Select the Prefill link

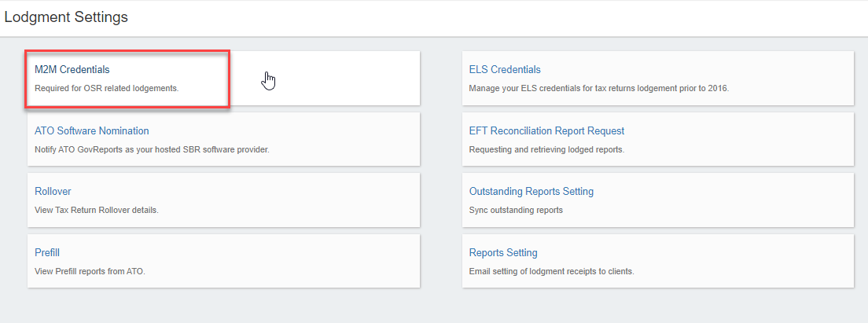click(x=47, y=253)
